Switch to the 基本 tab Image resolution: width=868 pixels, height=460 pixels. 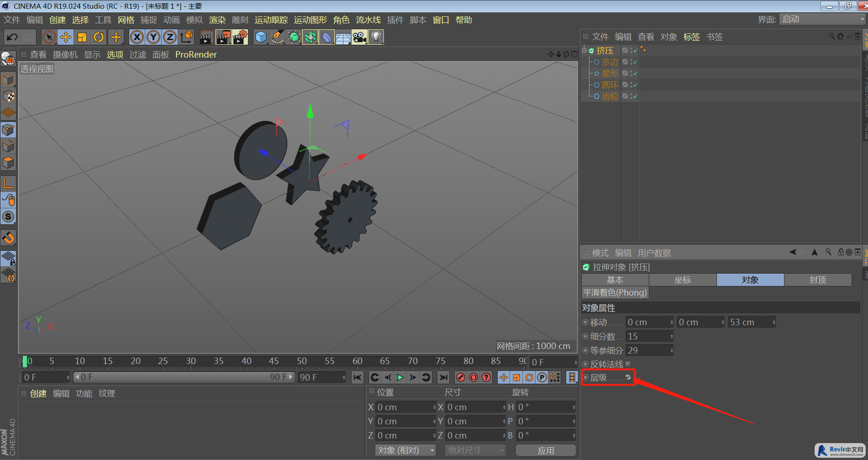615,280
